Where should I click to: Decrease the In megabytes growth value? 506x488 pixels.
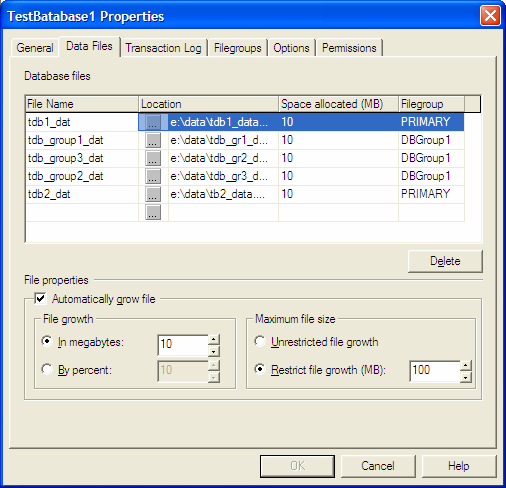click(214, 351)
